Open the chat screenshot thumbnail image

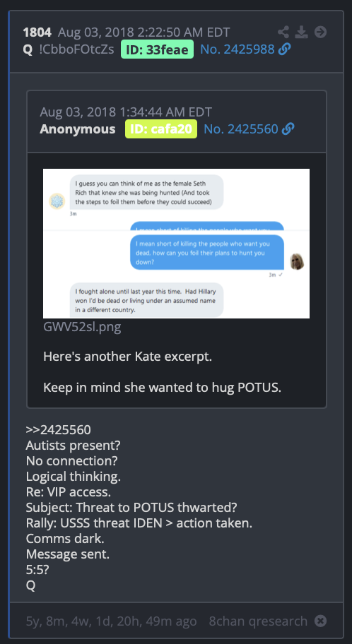point(177,243)
